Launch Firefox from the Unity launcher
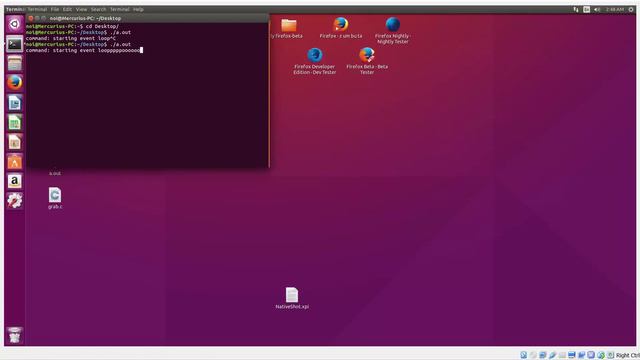This screenshot has height=360, width=640. click(15, 83)
